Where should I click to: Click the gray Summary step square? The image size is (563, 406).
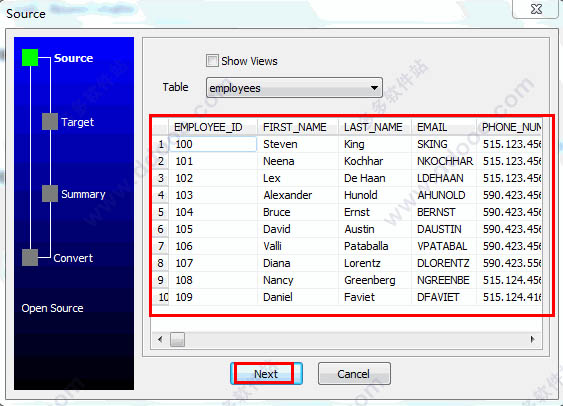pyautogui.click(x=50, y=193)
